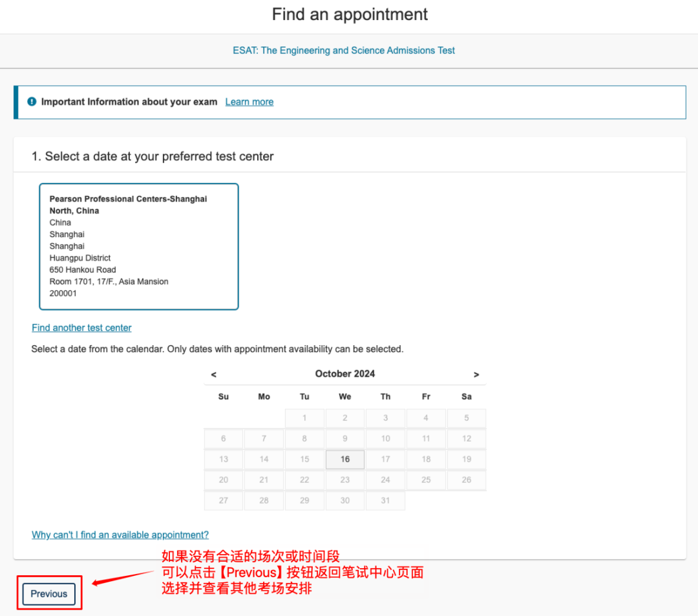This screenshot has width=698, height=616.
Task: Click the Find an appointment page title
Action: (350, 14)
